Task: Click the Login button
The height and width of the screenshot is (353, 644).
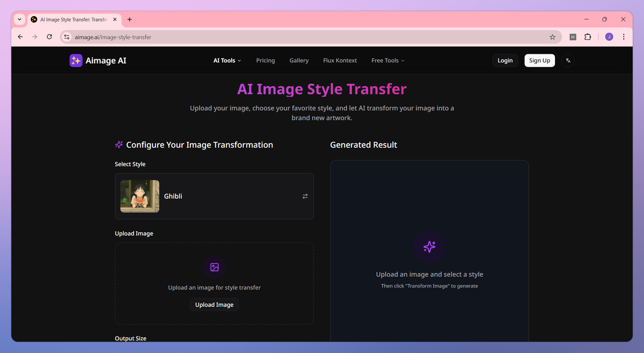Action: coord(505,61)
